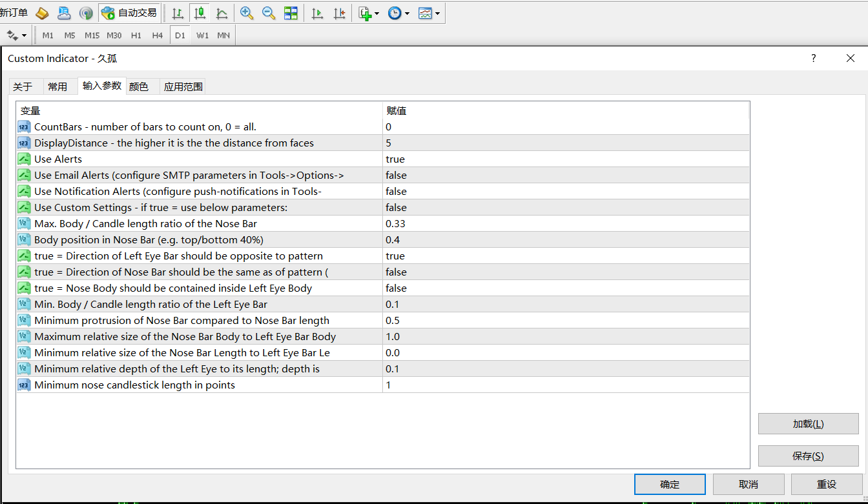Click the integer icon beside DisplayDistance
This screenshot has height=504, width=868.
tap(24, 143)
